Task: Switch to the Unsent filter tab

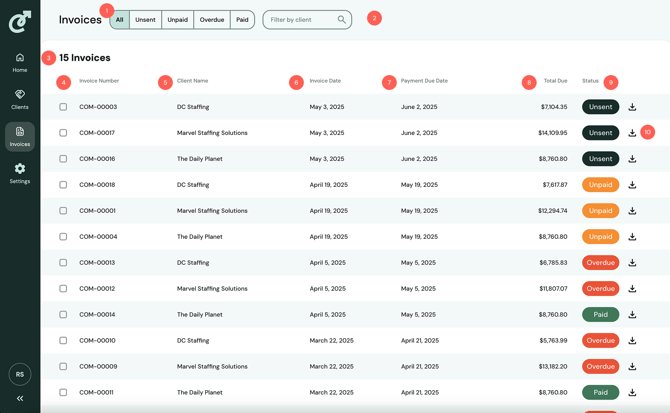Action: click(146, 20)
